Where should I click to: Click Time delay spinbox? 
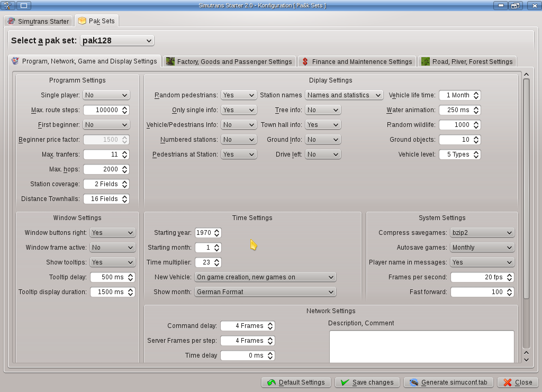click(x=248, y=355)
